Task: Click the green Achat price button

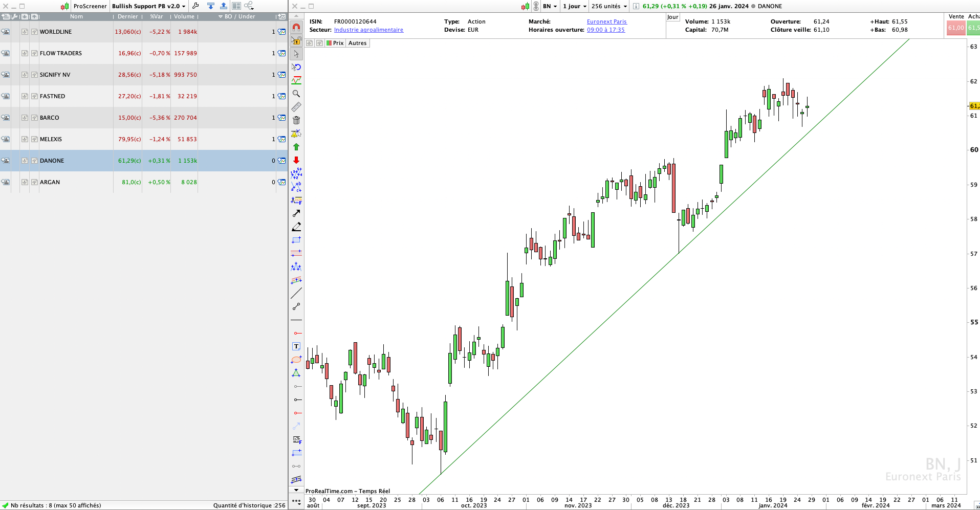Action: tap(973, 28)
